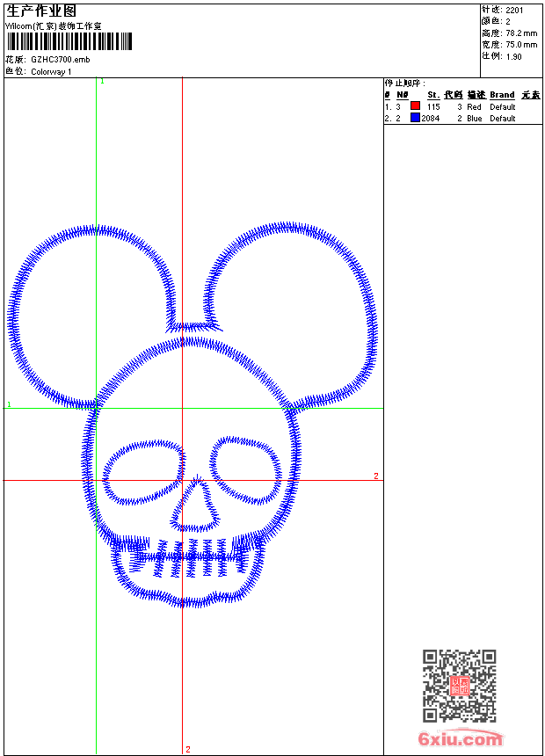Click the 6xiu.com watermark logo

tap(461, 740)
